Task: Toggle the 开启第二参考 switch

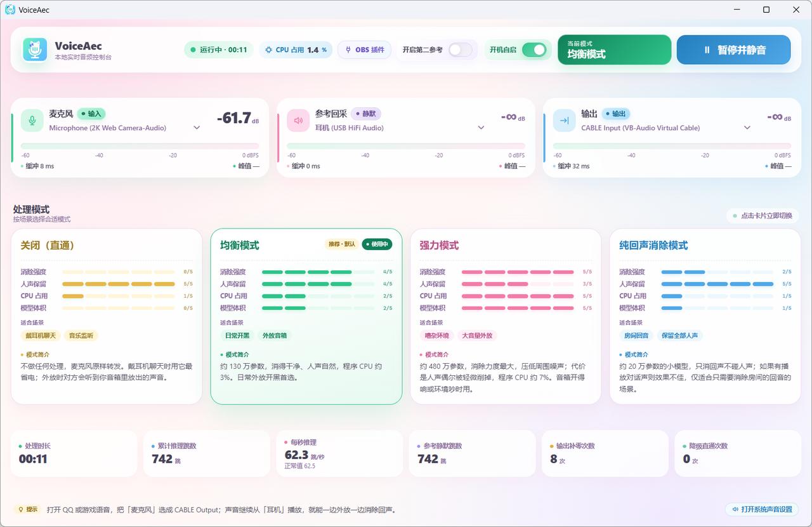Action: click(461, 50)
